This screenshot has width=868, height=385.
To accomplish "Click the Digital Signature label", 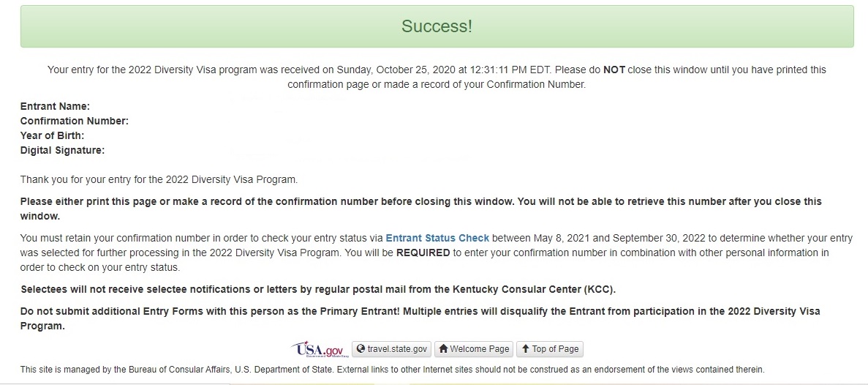I will pos(63,150).
